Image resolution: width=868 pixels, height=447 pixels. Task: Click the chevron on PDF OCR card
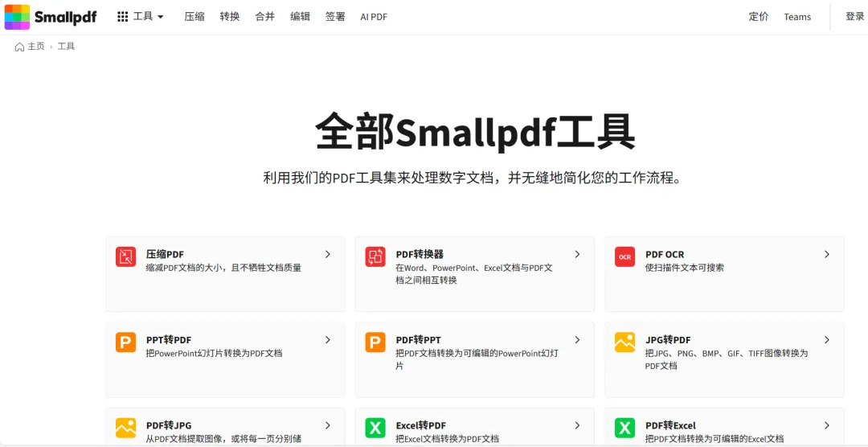pos(827,254)
